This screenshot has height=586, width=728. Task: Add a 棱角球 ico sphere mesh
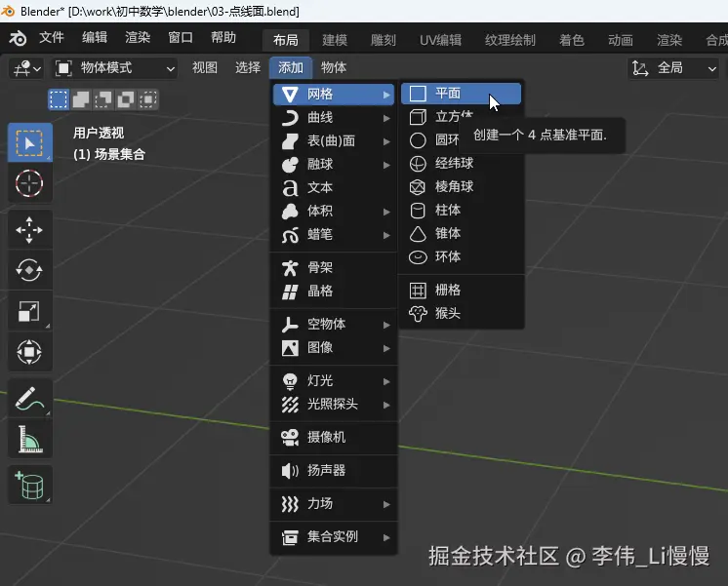461,187
